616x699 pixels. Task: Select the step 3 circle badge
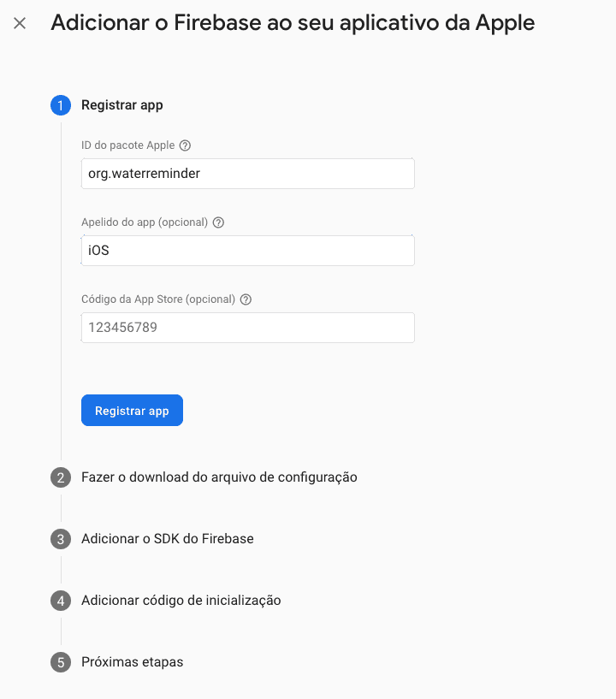(60, 539)
